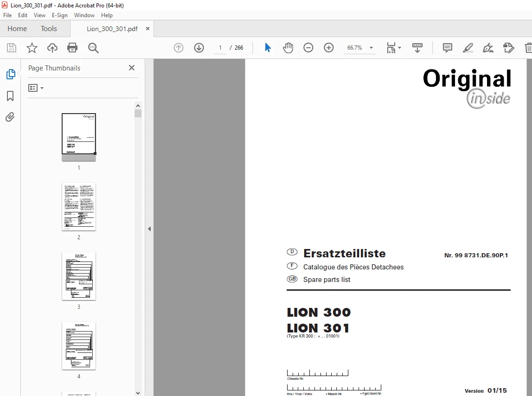Click the page number input field
Image resolution: width=532 pixels, height=396 pixels.
(x=220, y=48)
